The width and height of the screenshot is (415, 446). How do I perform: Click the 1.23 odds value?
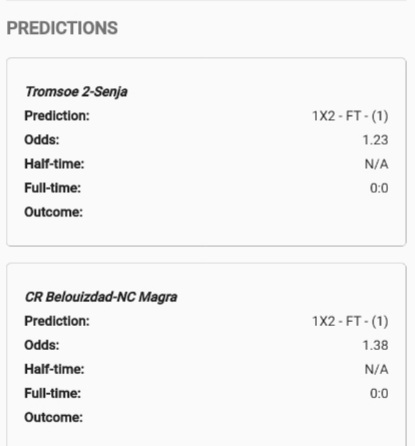[375, 140]
